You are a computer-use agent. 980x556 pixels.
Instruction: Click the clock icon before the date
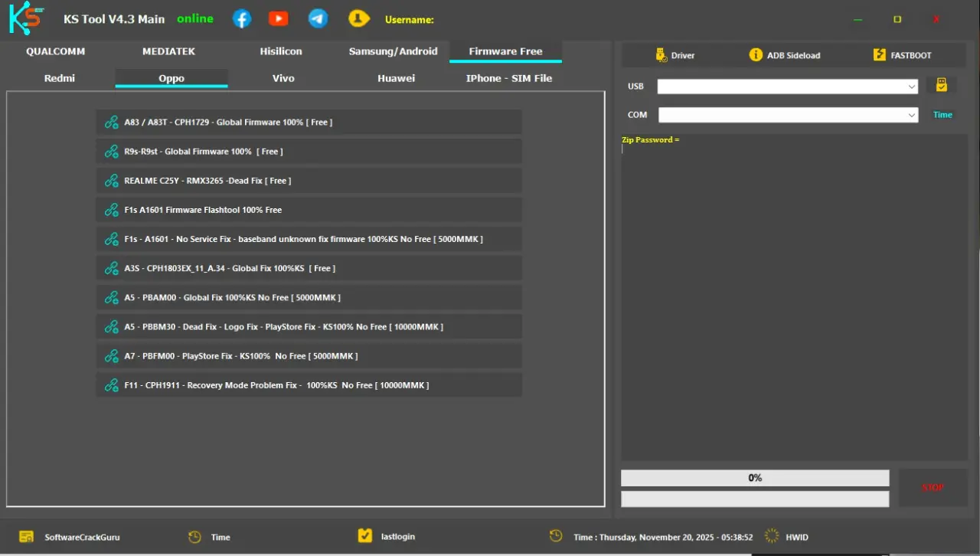[556, 536]
